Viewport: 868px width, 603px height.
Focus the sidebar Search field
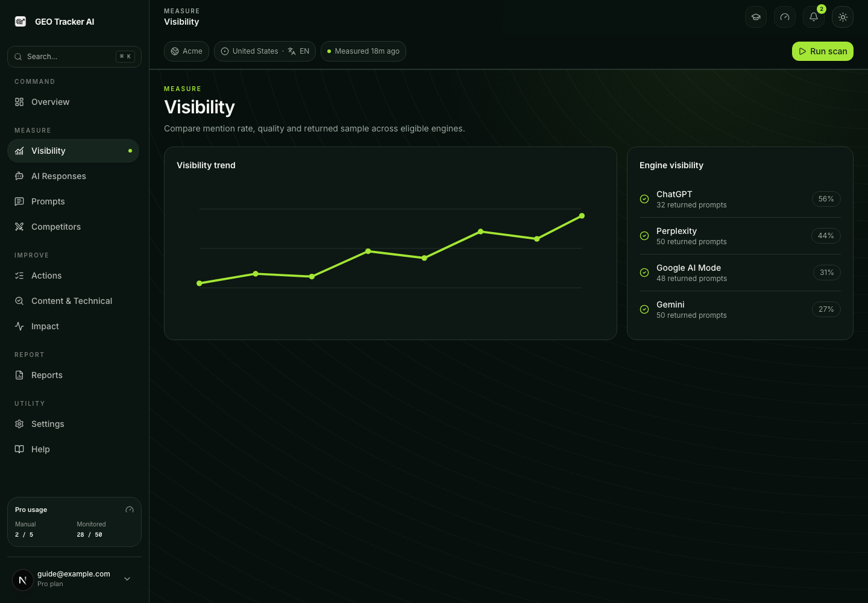[x=74, y=57]
